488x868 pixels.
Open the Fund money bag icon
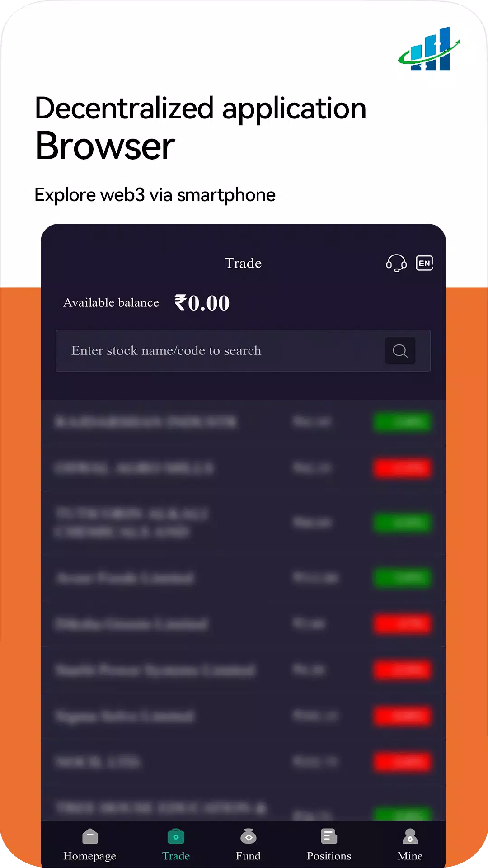pyautogui.click(x=248, y=836)
